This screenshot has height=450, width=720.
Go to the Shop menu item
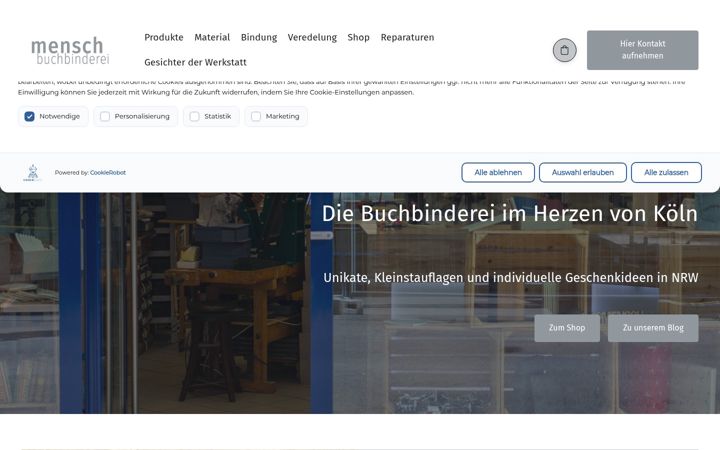(x=358, y=37)
